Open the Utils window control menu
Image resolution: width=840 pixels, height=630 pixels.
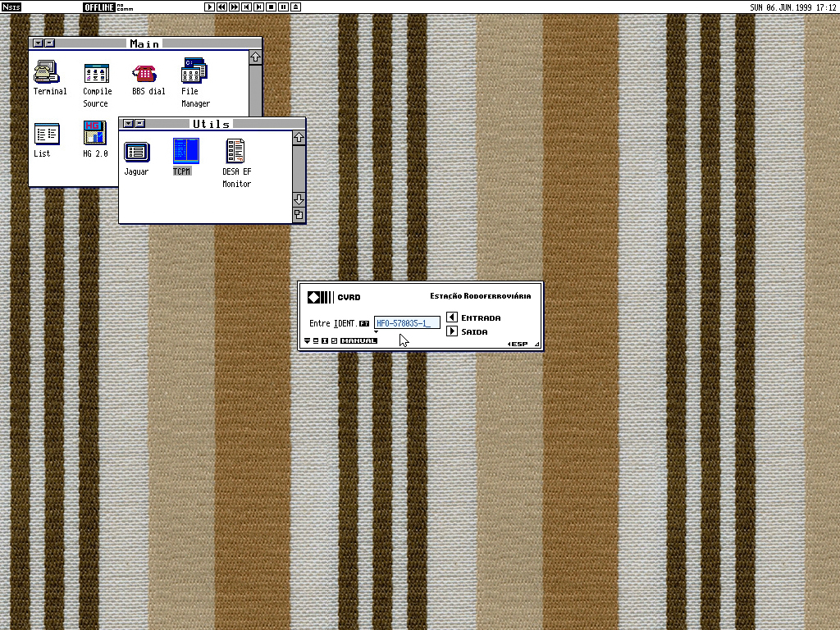click(128, 124)
